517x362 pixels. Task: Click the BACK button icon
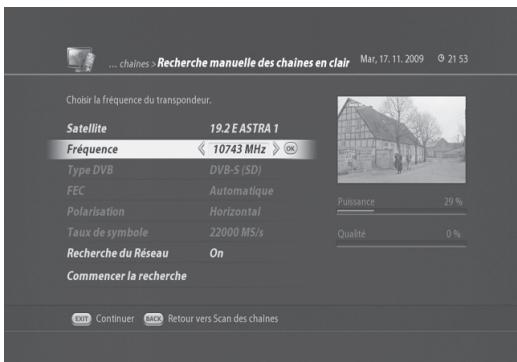pyautogui.click(x=153, y=319)
